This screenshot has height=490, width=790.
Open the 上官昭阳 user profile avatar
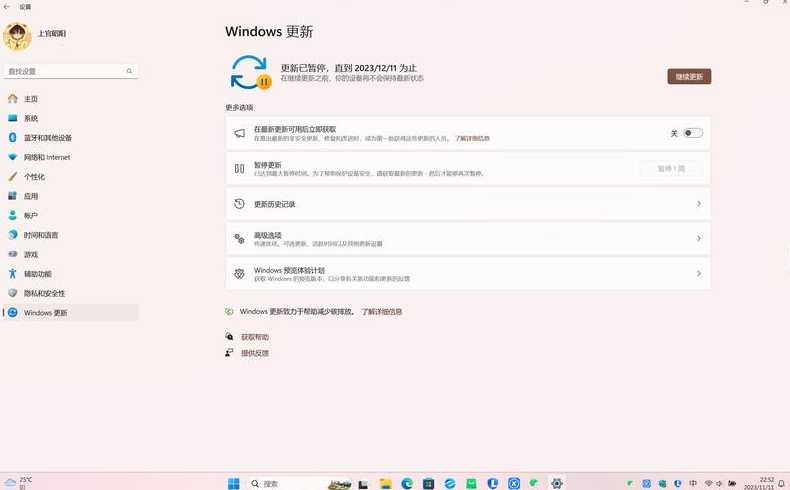(17, 36)
